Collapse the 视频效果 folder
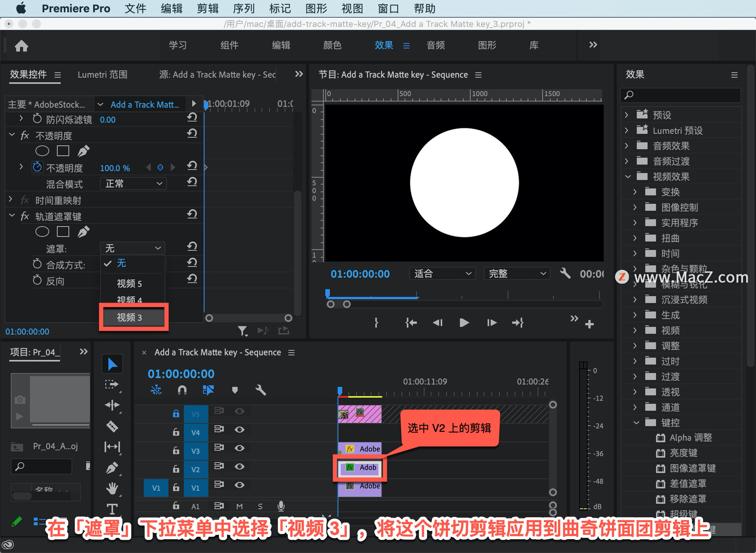The height and width of the screenshot is (553, 756). (x=628, y=176)
